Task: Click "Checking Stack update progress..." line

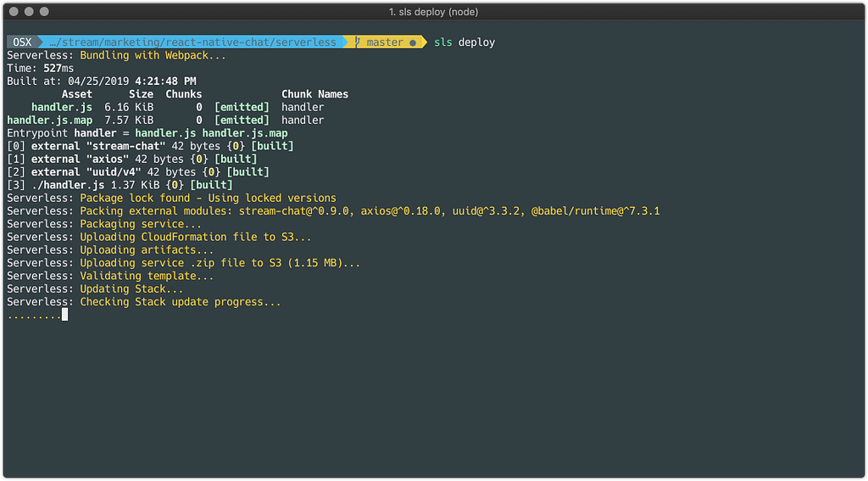Action: [x=181, y=302]
